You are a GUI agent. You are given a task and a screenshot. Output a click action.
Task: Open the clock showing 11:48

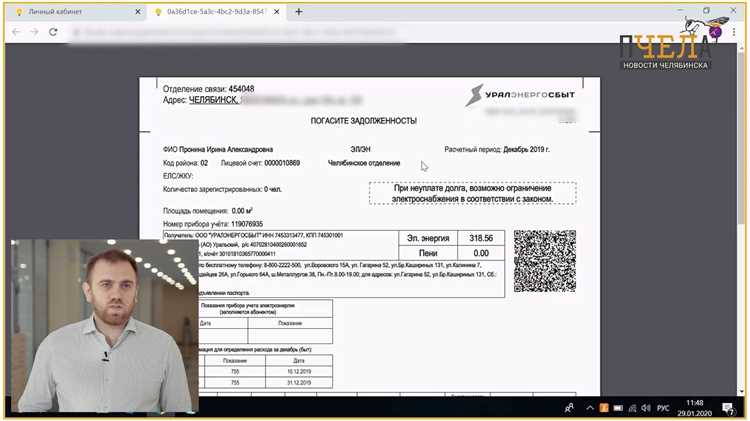[694, 408]
